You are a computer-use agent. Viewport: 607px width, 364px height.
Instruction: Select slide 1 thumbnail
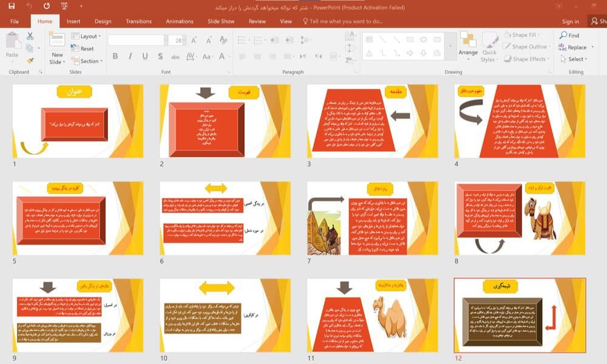click(x=78, y=121)
